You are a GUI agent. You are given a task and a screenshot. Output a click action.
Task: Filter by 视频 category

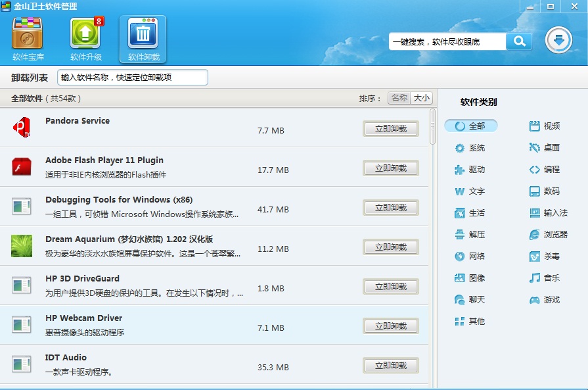pos(545,126)
